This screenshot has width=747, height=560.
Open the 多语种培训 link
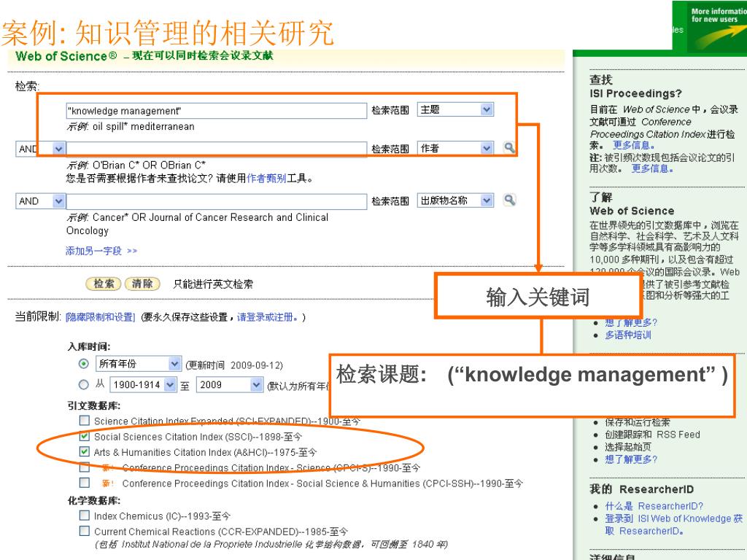628,335
